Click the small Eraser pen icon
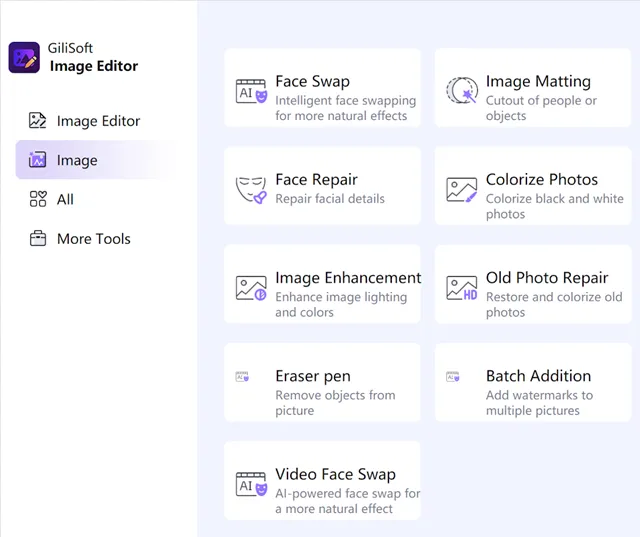Image resolution: width=640 pixels, height=537 pixels. click(x=242, y=377)
